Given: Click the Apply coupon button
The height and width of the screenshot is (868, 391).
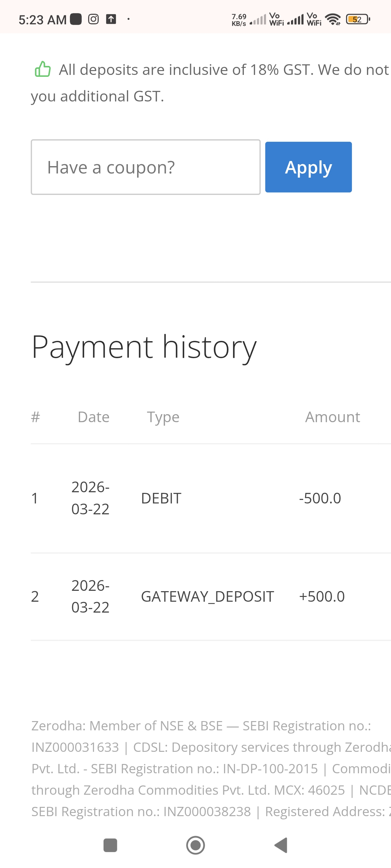Looking at the screenshot, I should pos(308,167).
